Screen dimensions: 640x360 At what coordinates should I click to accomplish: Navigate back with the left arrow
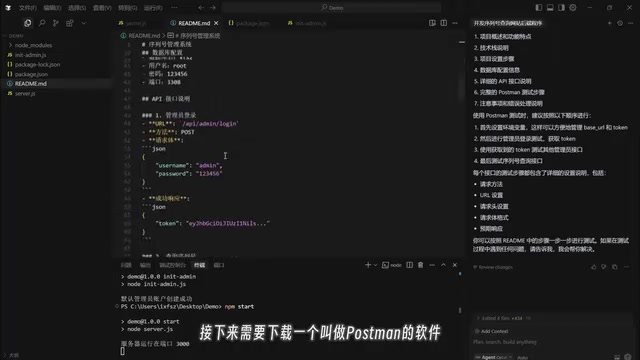201,8
